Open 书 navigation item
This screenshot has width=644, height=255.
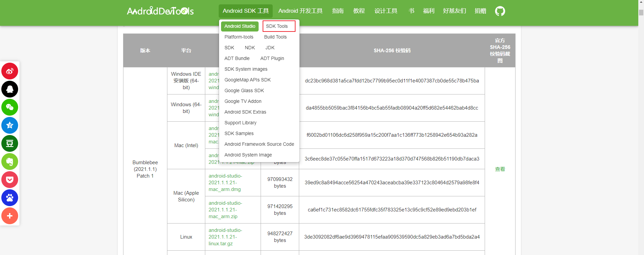coord(411,11)
